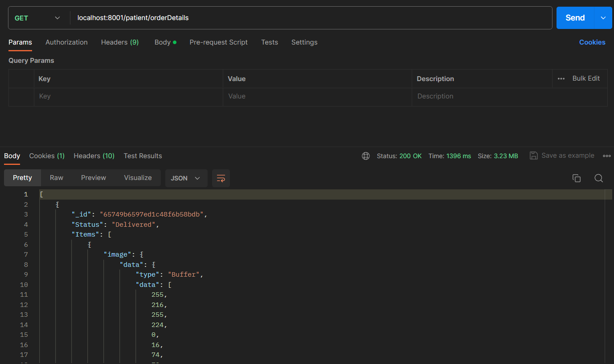Select the Pretty view
Image resolution: width=614 pixels, height=364 pixels.
[22, 178]
